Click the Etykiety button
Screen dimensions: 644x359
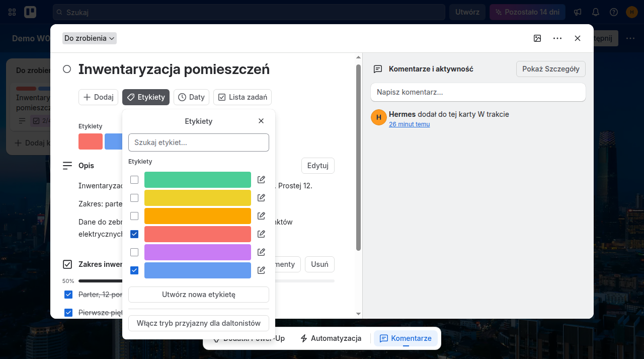pos(146,97)
